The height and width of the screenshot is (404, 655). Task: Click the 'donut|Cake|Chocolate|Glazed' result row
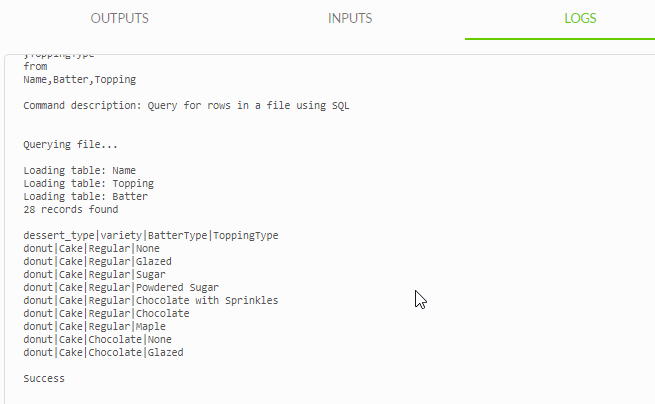coord(103,352)
